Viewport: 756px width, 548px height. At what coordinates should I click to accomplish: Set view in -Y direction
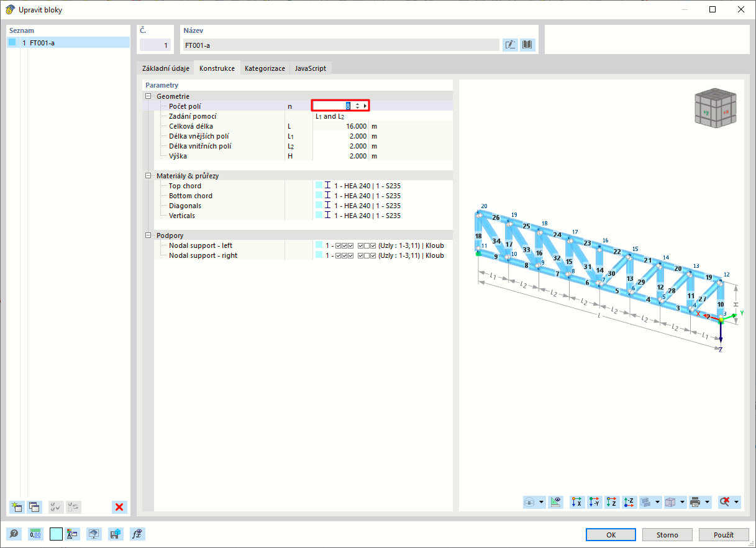(594, 501)
